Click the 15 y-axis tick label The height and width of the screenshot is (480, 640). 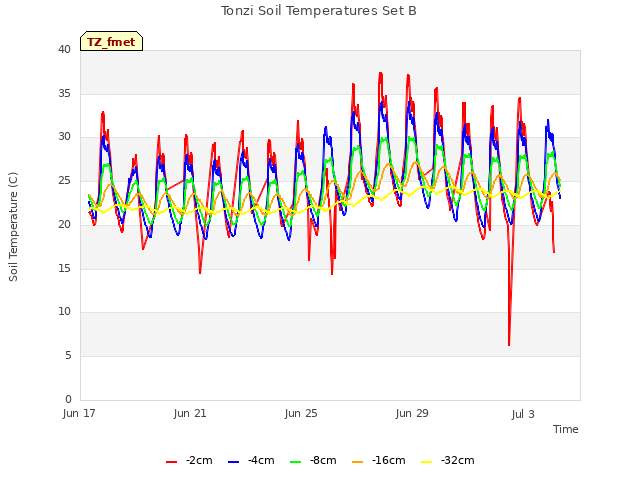pos(64,268)
